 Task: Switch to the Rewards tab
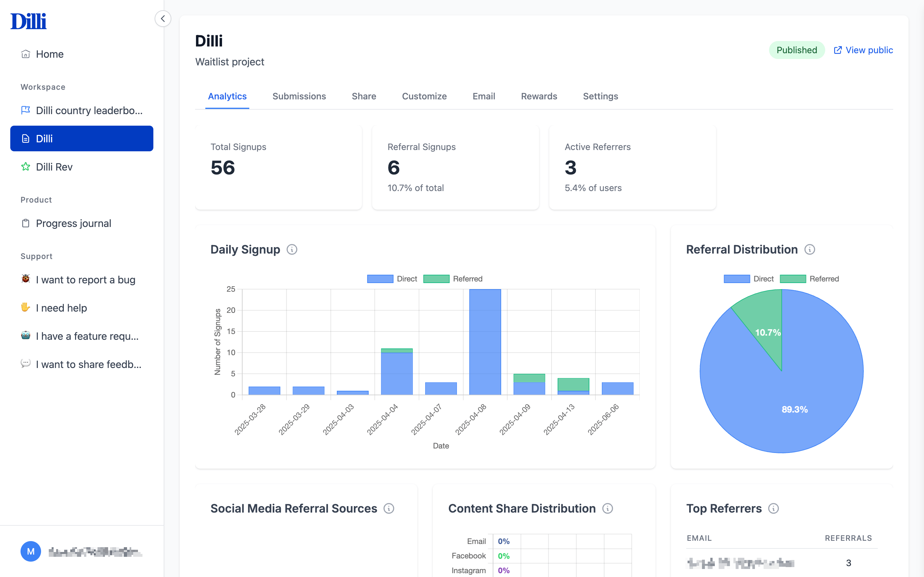click(539, 96)
